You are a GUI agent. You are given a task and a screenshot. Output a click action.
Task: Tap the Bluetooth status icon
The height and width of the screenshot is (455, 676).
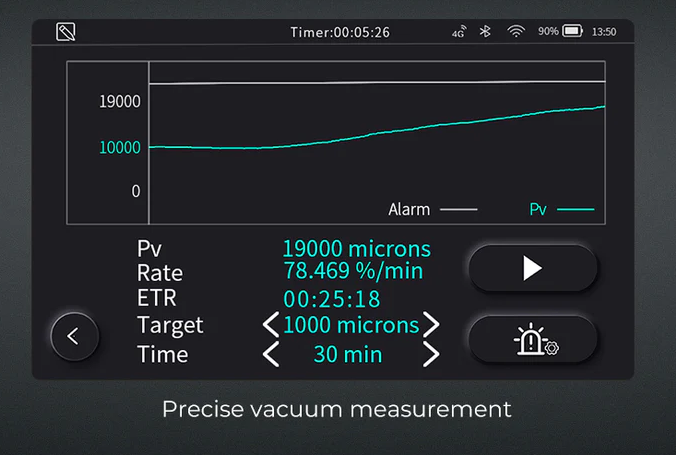485,32
